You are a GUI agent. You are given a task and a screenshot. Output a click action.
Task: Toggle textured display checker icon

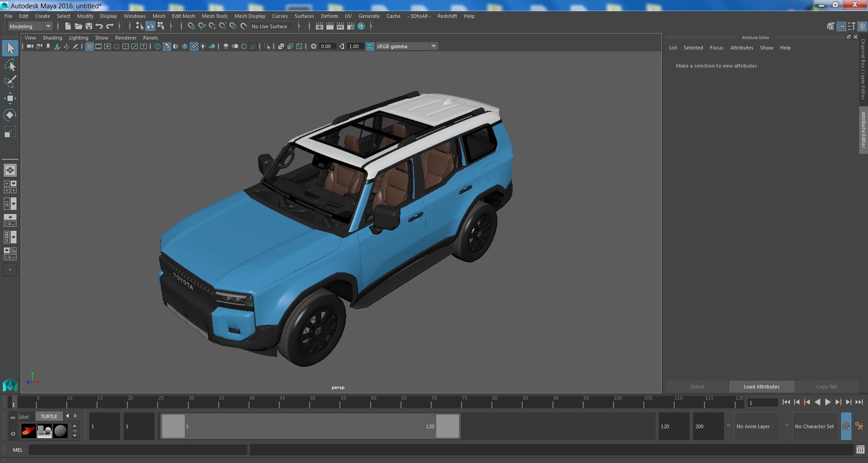coord(194,46)
